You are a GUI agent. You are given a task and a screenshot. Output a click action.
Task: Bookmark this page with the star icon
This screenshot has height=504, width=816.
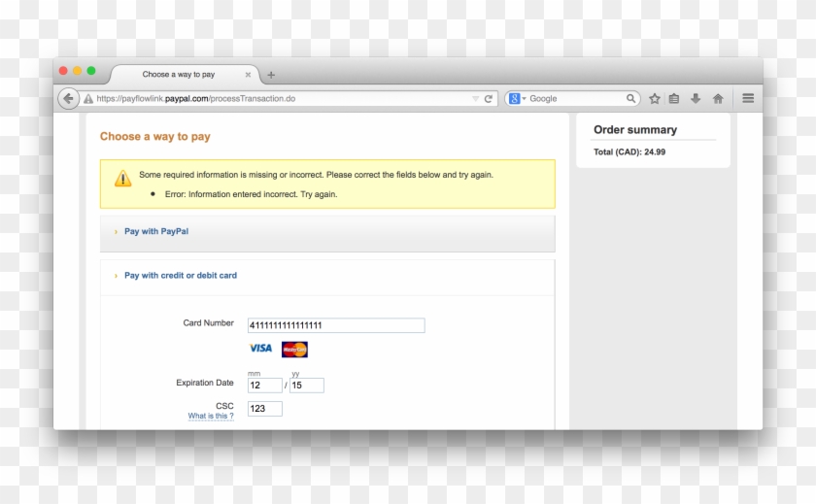point(655,98)
